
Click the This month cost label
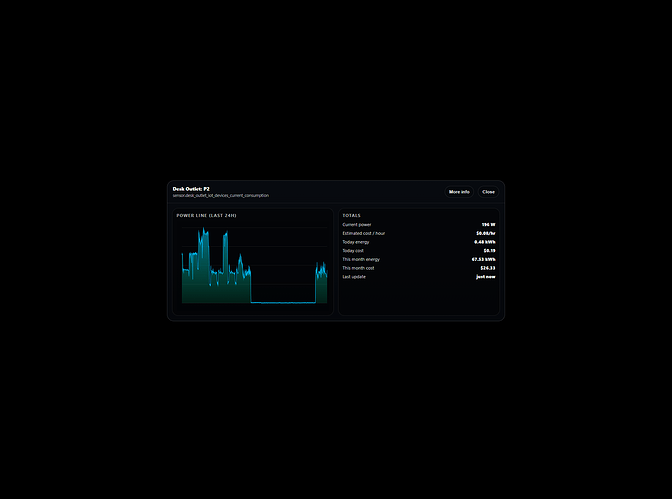[358, 268]
